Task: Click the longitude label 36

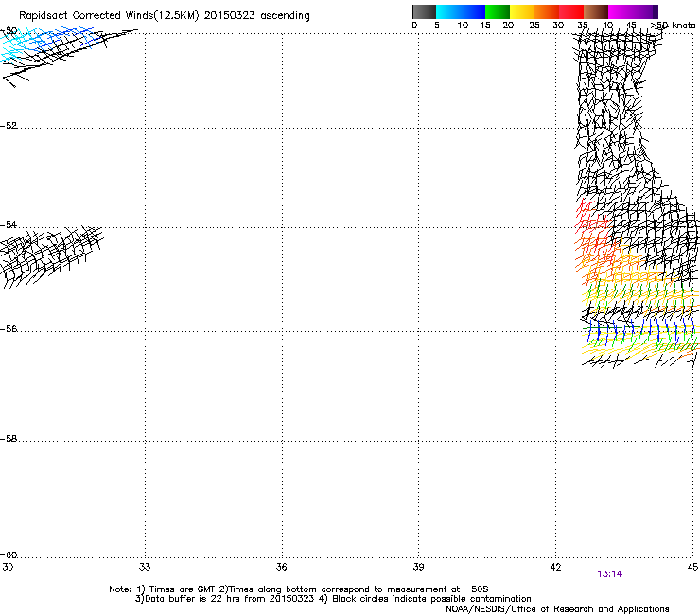Action: pyautogui.click(x=281, y=567)
